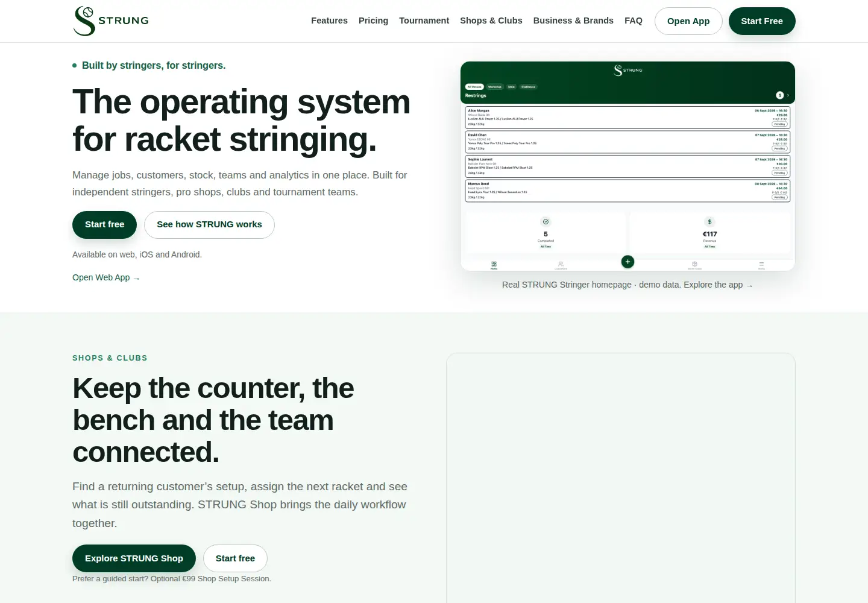Select the All Venues filter pill

[474, 87]
